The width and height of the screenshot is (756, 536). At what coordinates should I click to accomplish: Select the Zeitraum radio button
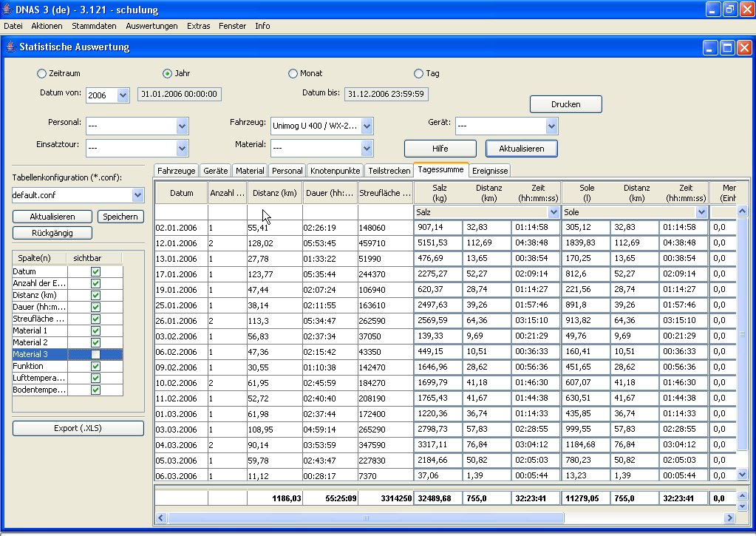[41, 74]
